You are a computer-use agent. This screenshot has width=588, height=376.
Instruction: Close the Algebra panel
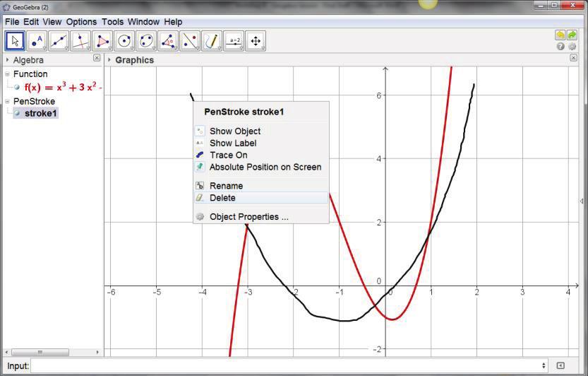(97, 58)
